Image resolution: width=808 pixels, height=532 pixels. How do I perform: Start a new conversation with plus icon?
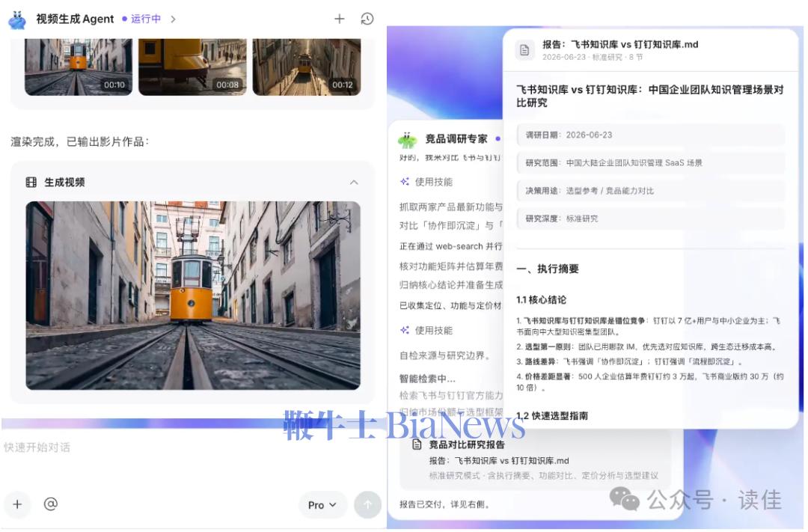pyautogui.click(x=339, y=19)
